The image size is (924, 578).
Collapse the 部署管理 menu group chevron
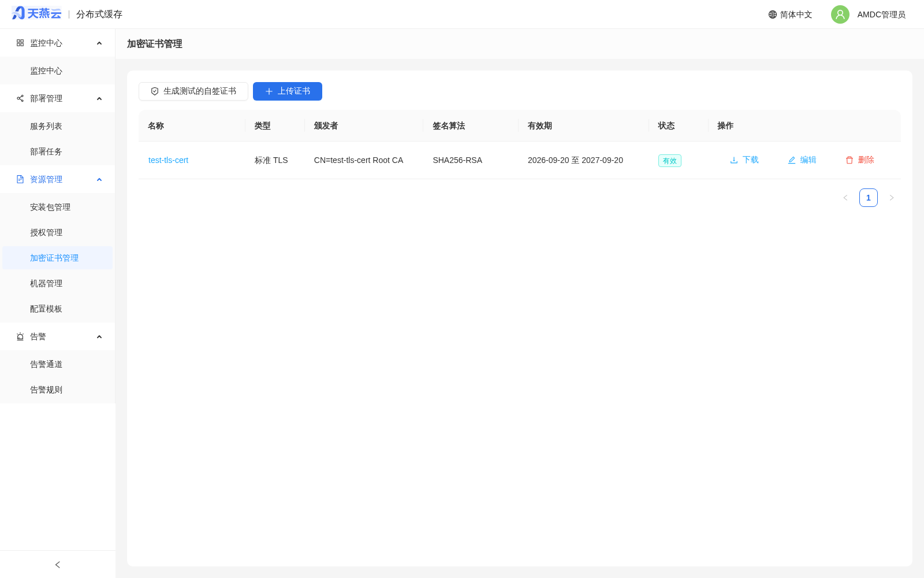pos(99,99)
